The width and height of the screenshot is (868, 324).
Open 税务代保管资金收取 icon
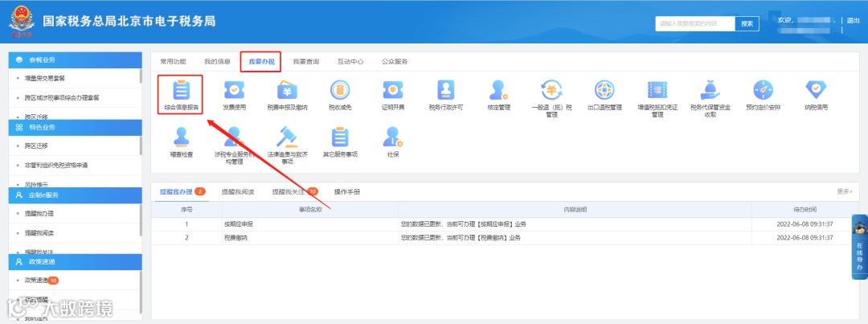[x=710, y=90]
